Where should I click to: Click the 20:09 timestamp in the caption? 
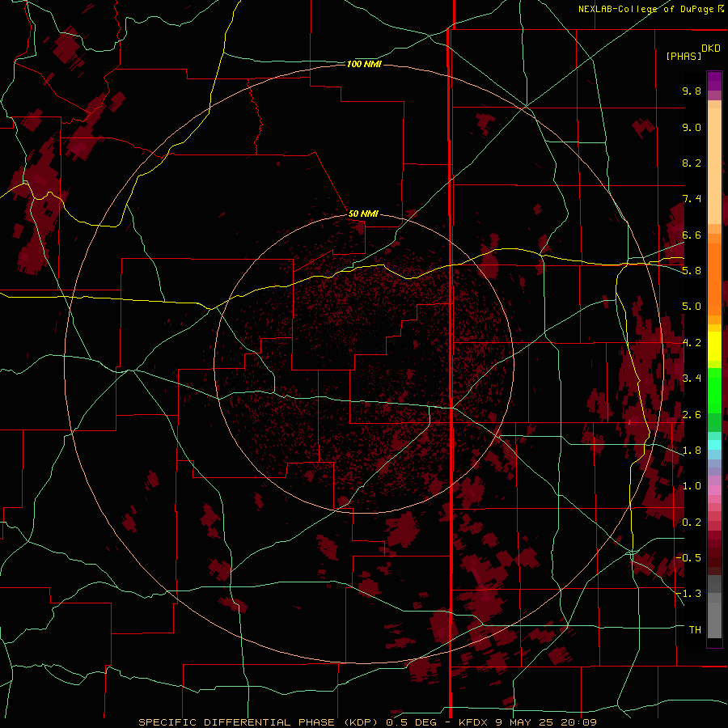(x=578, y=722)
